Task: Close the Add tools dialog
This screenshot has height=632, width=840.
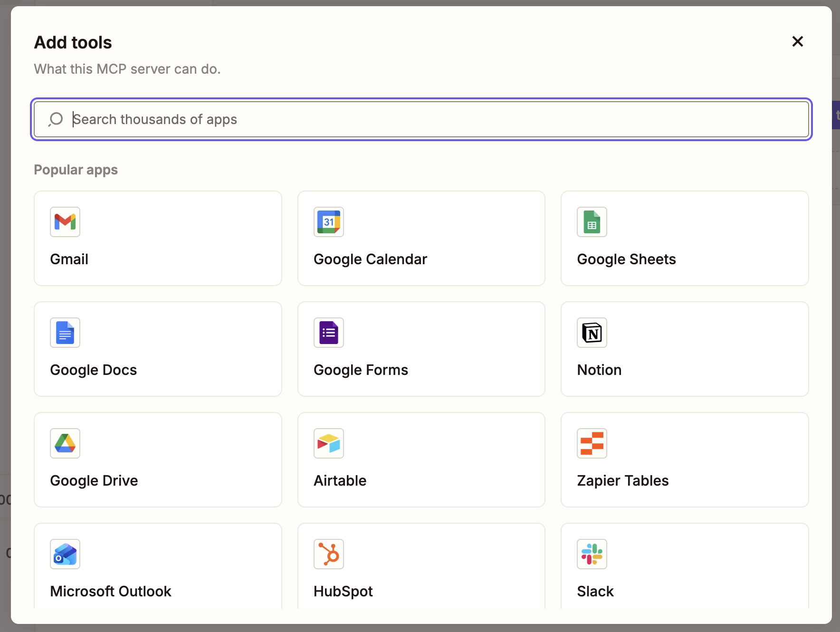Action: click(797, 42)
